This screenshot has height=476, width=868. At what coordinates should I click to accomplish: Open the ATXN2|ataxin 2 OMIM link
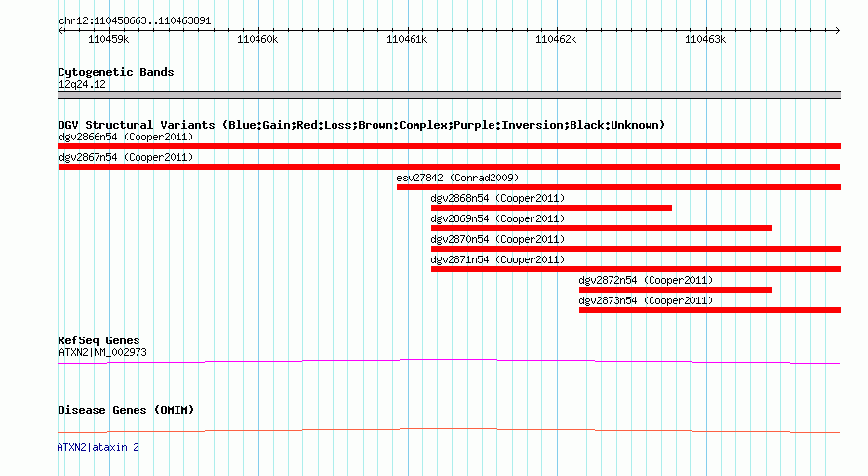click(x=98, y=447)
